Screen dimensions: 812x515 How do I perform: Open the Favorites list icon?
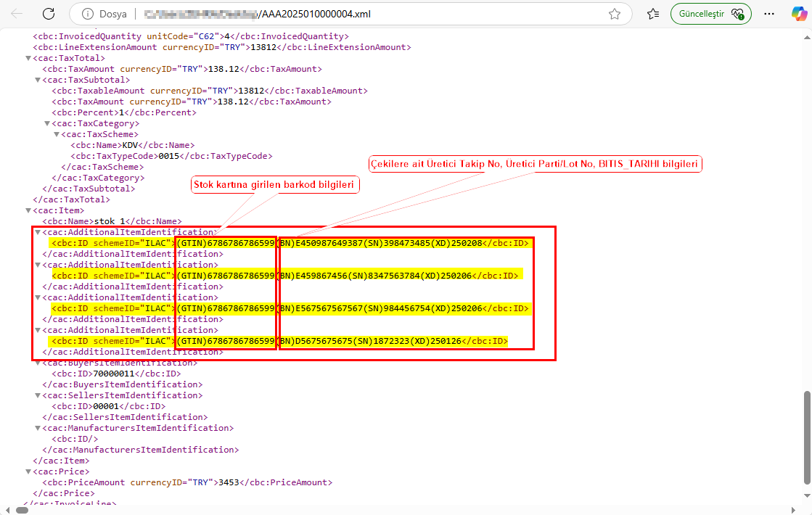652,14
